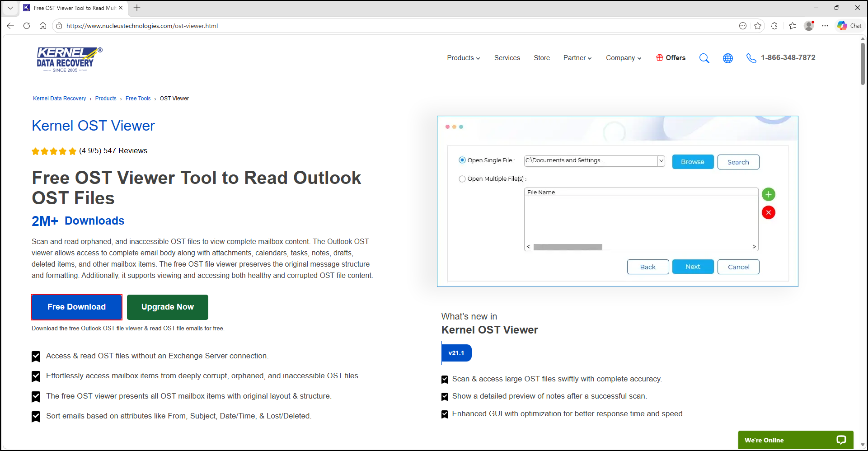
Task: Click the file list scroll right arrow
Action: coord(754,247)
